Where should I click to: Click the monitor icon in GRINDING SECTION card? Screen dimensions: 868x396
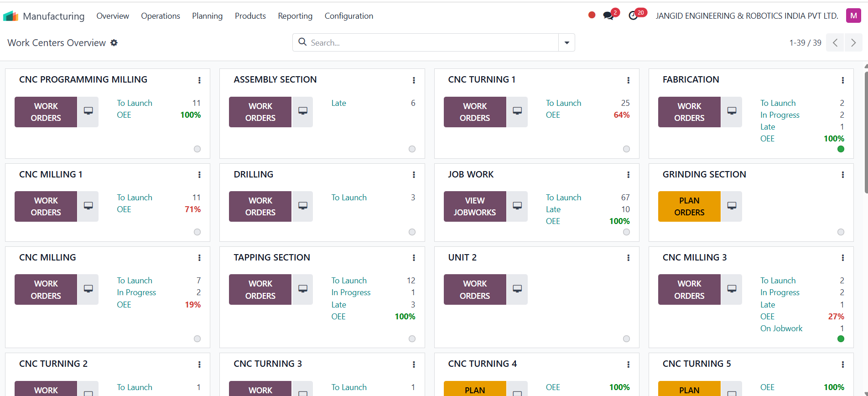[x=732, y=206]
